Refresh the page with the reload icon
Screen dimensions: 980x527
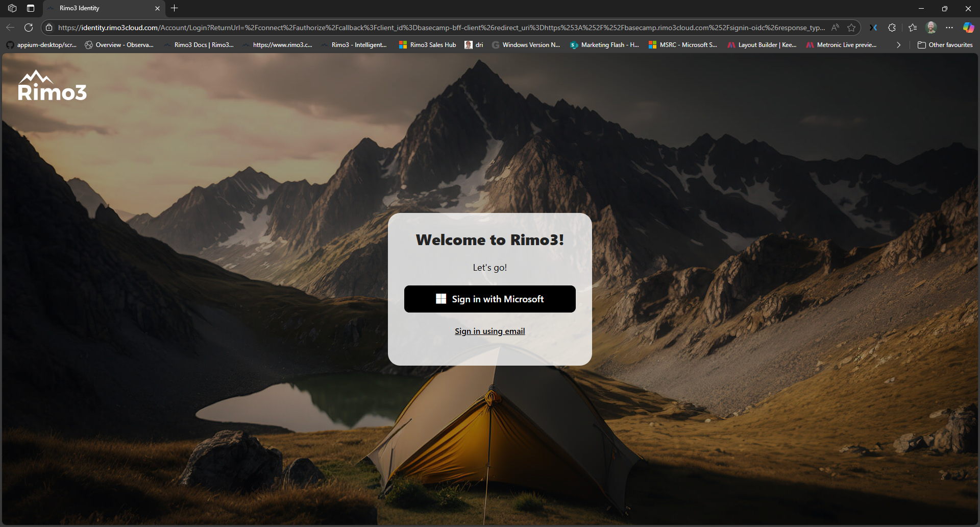[29, 28]
